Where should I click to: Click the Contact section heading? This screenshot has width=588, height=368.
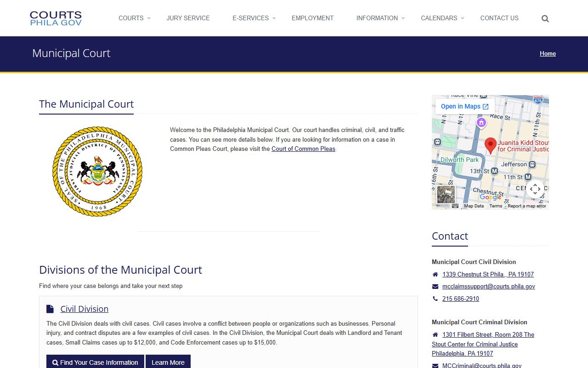click(x=450, y=236)
